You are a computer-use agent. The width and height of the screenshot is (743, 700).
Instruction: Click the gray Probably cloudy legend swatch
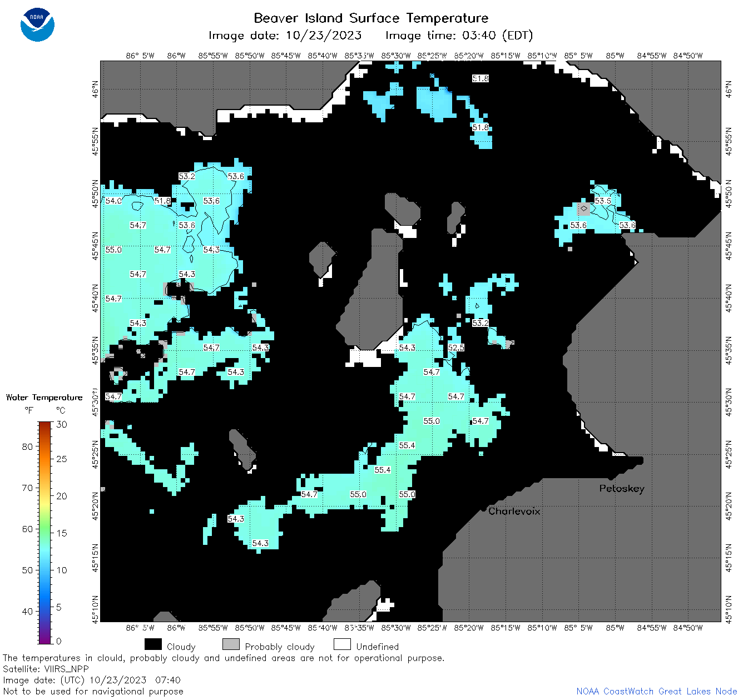click(x=231, y=644)
